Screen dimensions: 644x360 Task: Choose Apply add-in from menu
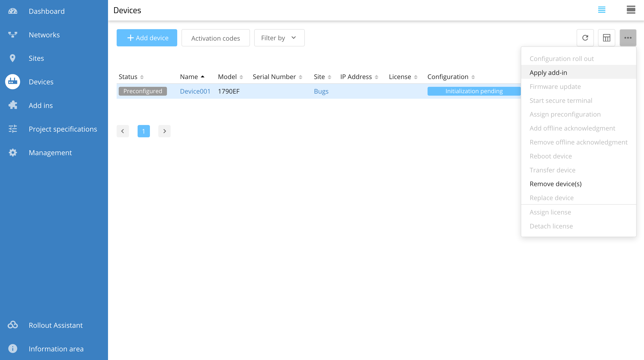(x=548, y=72)
